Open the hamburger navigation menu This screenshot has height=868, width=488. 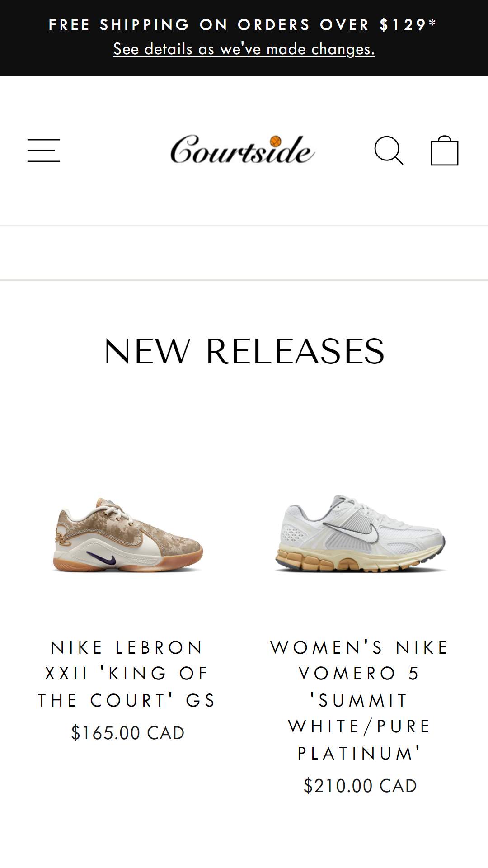(43, 151)
